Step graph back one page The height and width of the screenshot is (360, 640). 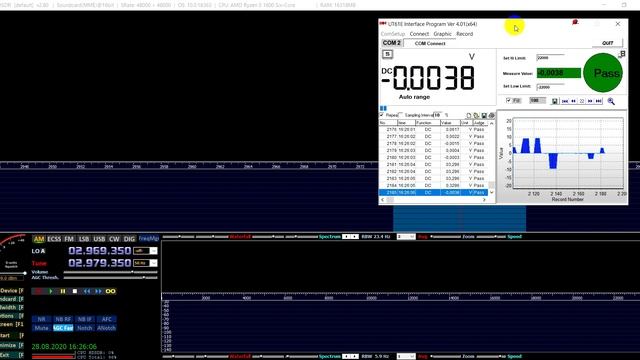coord(573,101)
